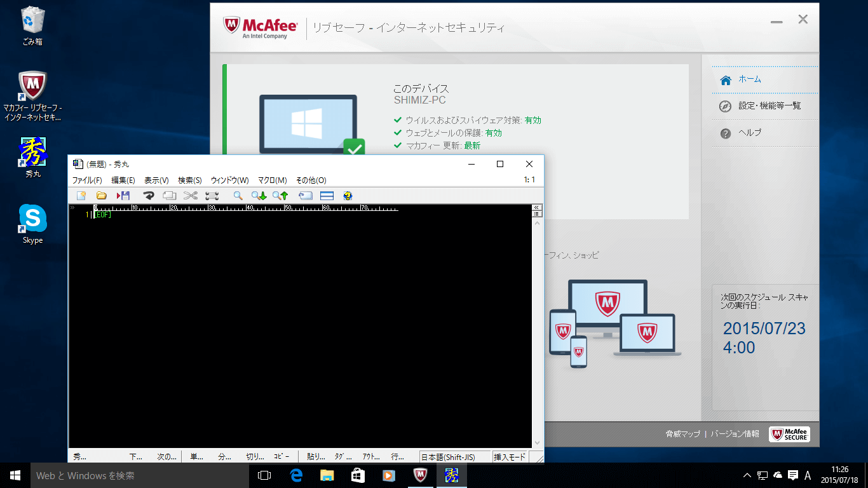The width and height of the screenshot is (868, 488).
Task: Show hidden tray icons chevron
Action: [x=748, y=475]
